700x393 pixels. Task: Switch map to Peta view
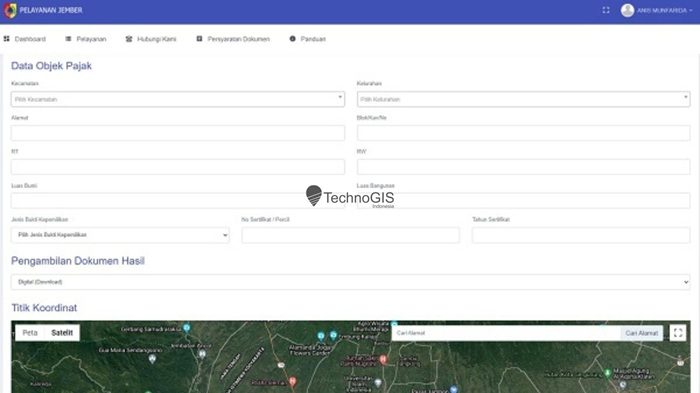30,333
